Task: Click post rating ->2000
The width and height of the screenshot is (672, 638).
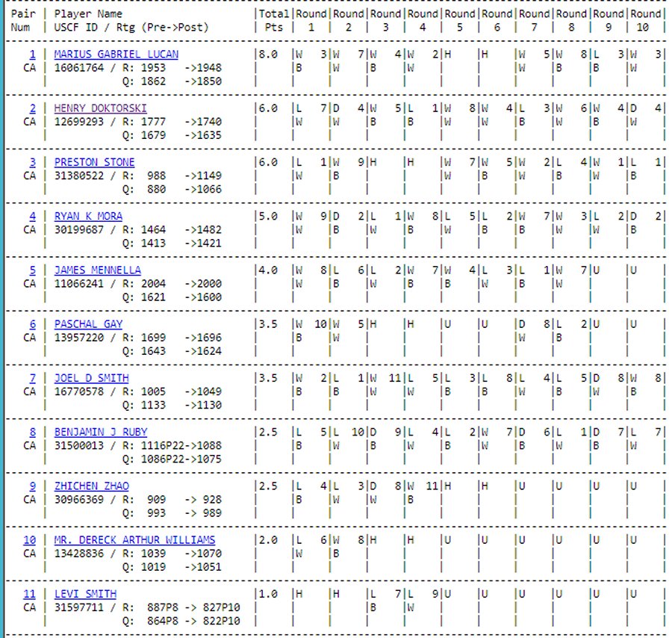Action: (x=203, y=284)
